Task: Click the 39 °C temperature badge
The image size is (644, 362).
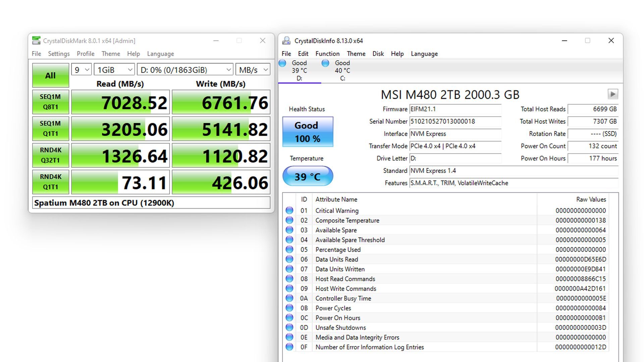Action: tap(308, 176)
